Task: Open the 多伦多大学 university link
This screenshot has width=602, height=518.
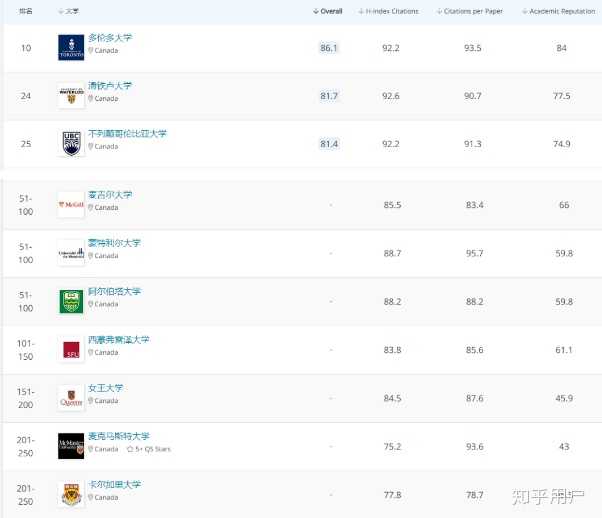Action: (110, 38)
